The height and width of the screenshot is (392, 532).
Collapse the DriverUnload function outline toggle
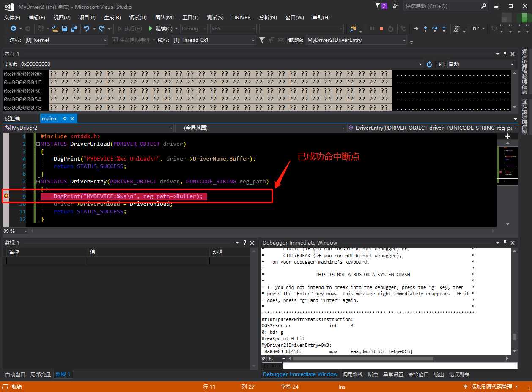click(38, 144)
